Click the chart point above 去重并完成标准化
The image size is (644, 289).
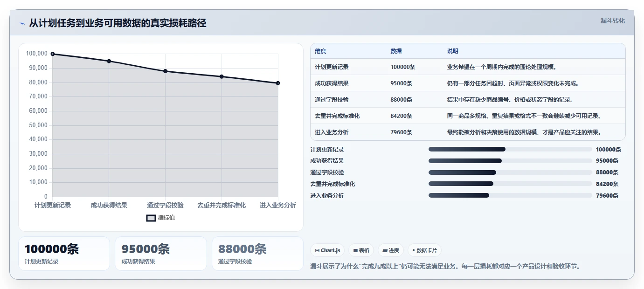click(x=222, y=76)
